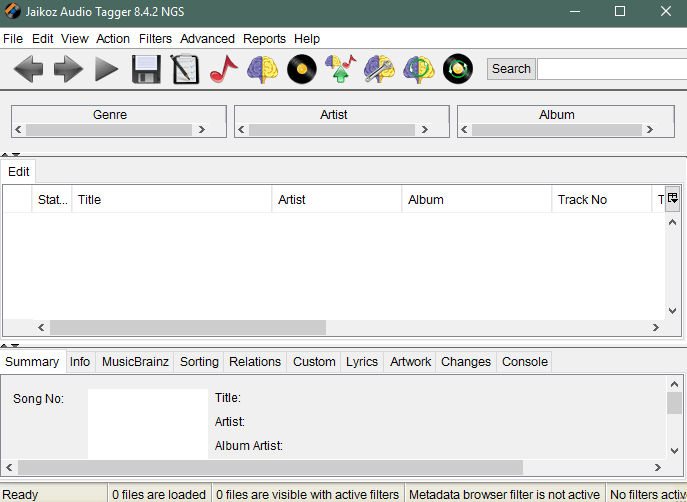The width and height of the screenshot is (687, 502).
Task: Click the table's horizontal scrollbar thumb
Action: (188, 327)
